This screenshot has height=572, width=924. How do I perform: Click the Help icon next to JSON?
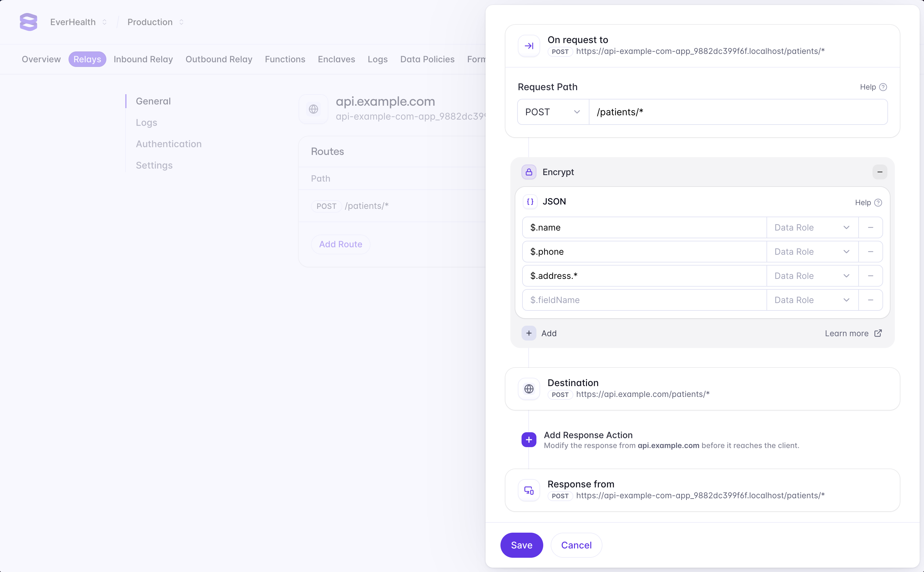(878, 202)
